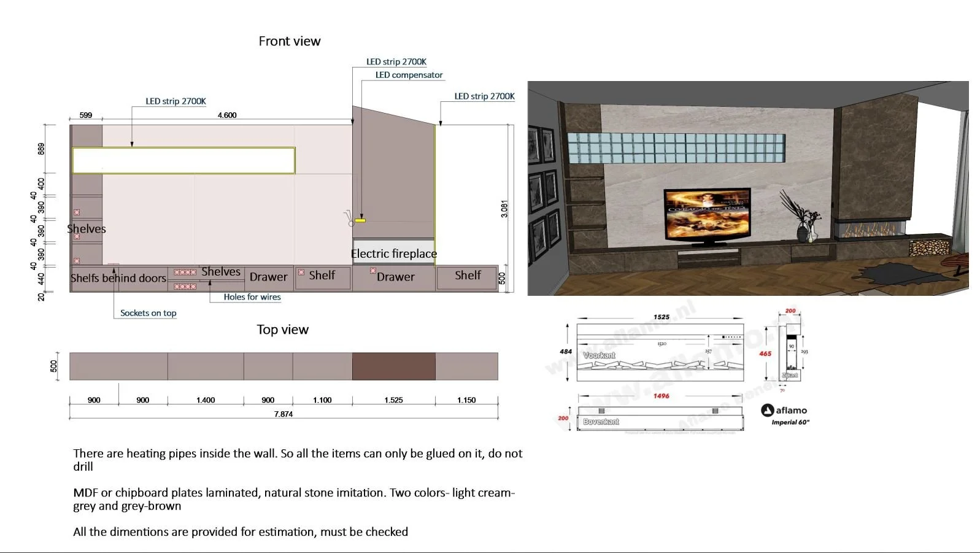The width and height of the screenshot is (980, 553).
Task: Click the '1.525' top view dimension
Action: (394, 400)
